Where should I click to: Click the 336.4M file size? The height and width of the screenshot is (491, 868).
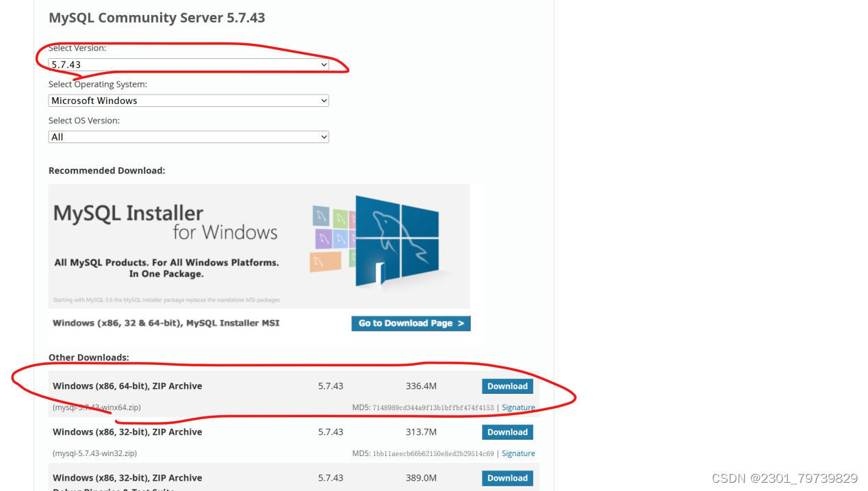click(x=421, y=386)
